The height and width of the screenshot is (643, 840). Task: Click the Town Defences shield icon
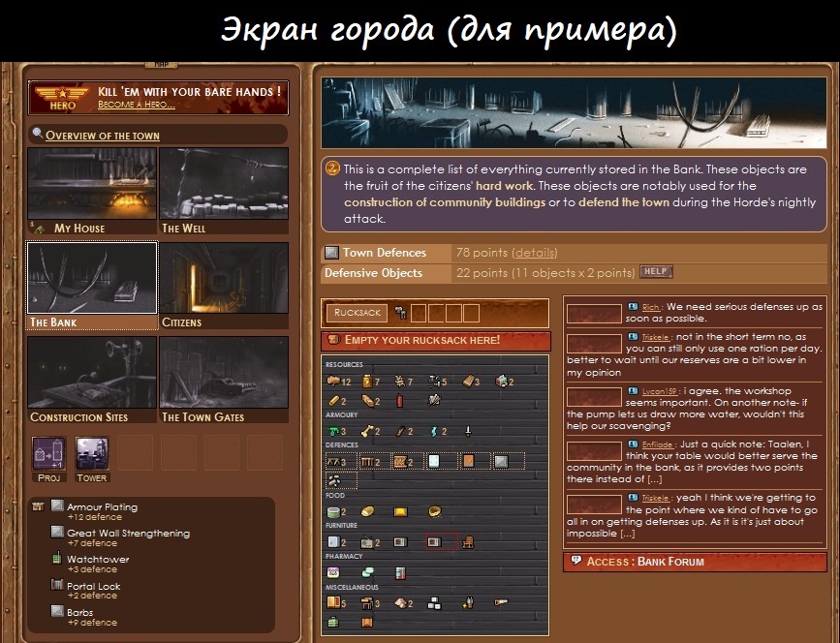pyautogui.click(x=332, y=253)
